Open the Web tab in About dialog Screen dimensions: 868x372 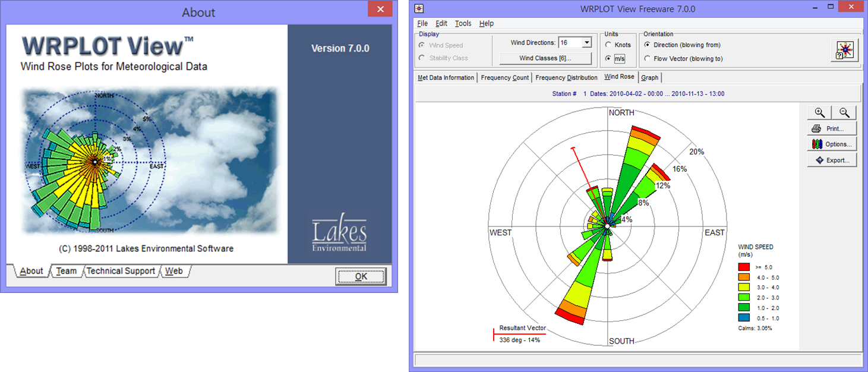click(x=174, y=271)
